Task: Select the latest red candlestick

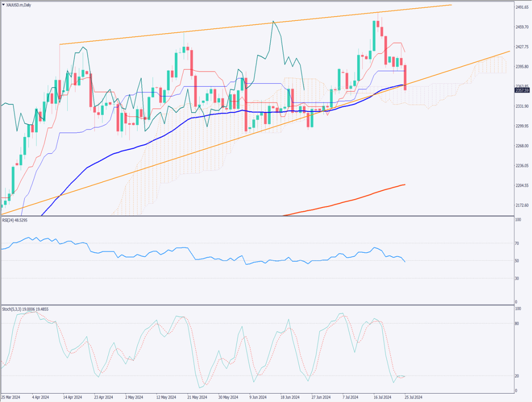Action: click(x=405, y=77)
